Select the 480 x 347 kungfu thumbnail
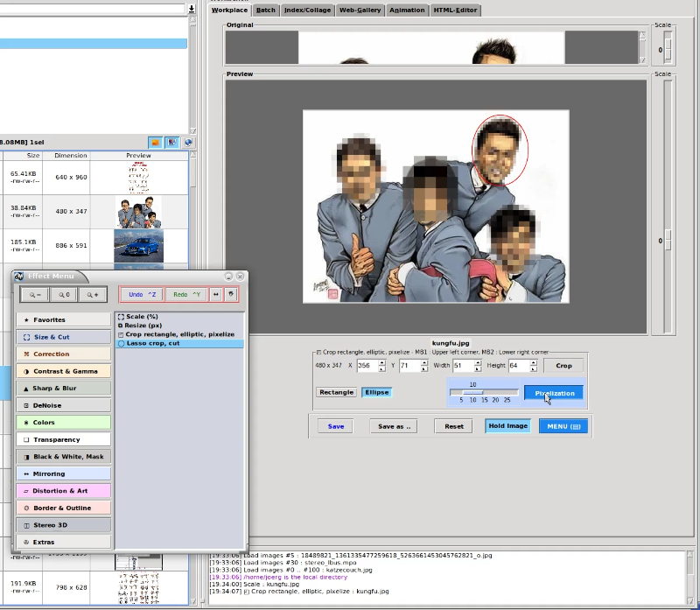The height and width of the screenshot is (610, 700). 138,212
